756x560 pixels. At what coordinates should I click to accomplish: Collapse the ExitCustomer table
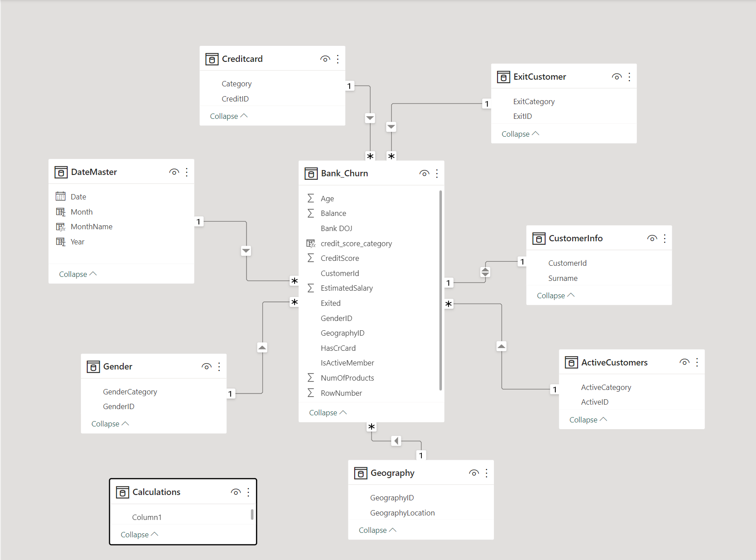[519, 134]
